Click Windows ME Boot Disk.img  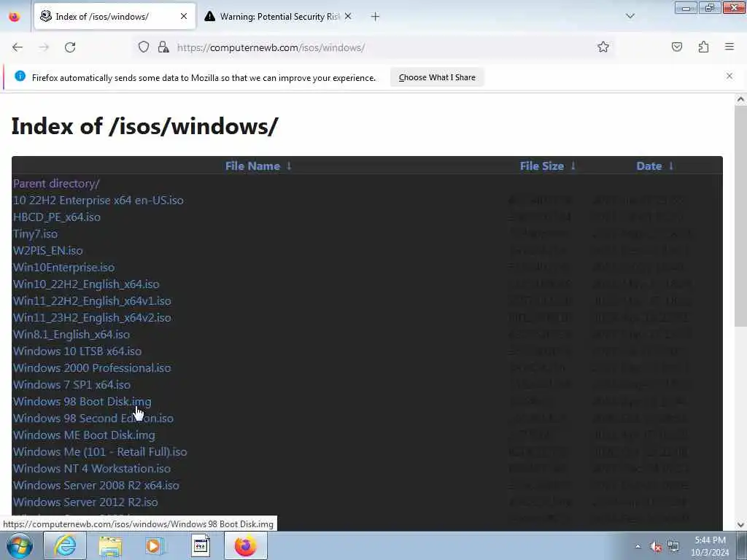pyautogui.click(x=84, y=435)
